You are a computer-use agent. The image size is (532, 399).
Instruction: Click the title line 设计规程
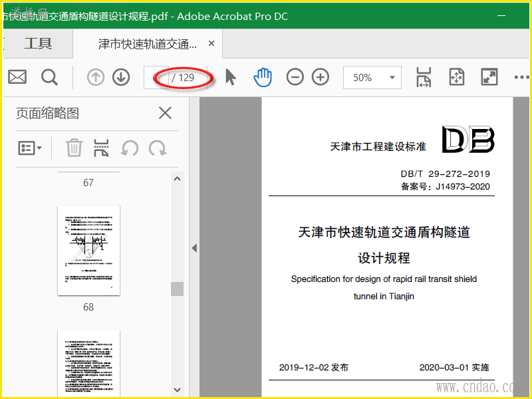(x=384, y=258)
